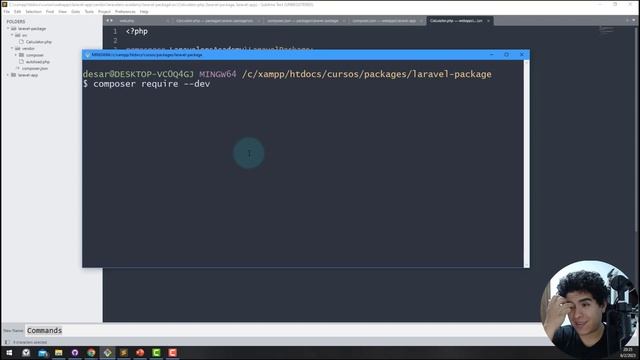This screenshot has height=360, width=640.
Task: Minimize the MINGW64 terminal window
Action: 492,54
